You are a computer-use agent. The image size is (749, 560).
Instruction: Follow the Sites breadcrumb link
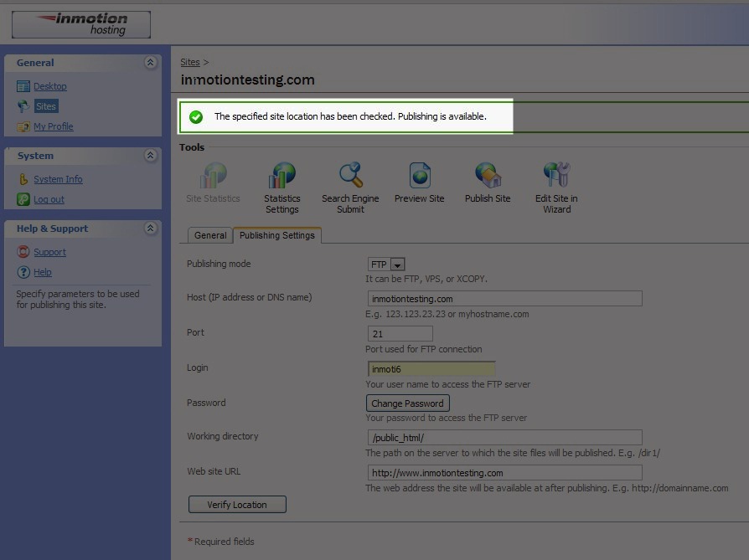click(190, 62)
